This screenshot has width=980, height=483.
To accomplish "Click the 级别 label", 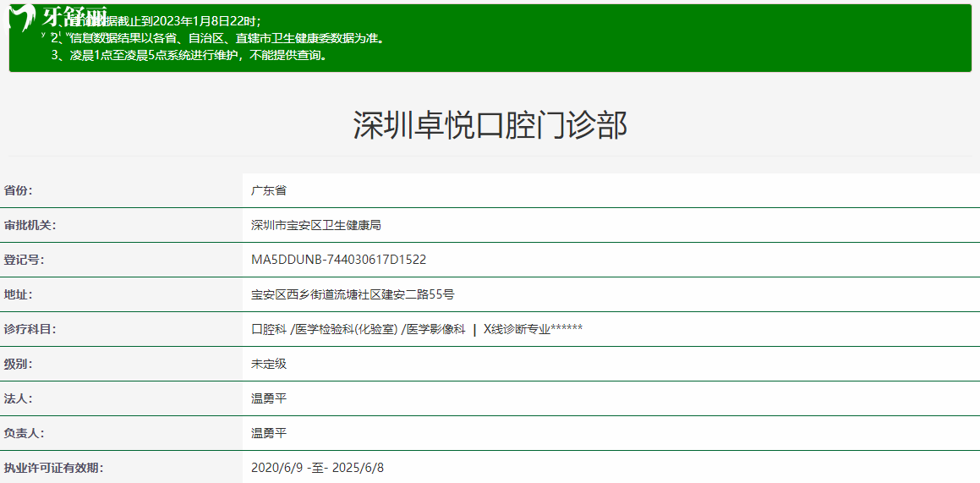I will [18, 364].
